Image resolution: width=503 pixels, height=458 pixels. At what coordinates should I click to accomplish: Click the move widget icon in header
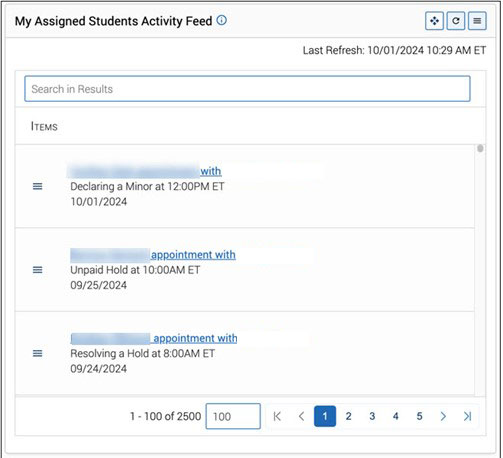pyautogui.click(x=434, y=21)
